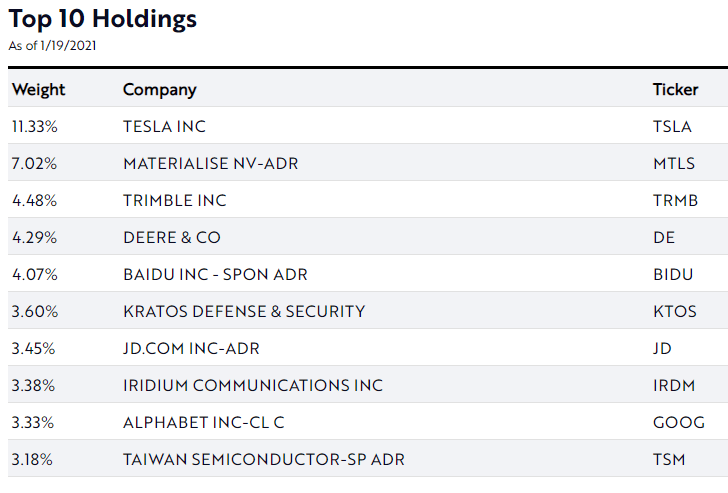
Task: Click the KTOS ticker symbol
Action: point(675,311)
